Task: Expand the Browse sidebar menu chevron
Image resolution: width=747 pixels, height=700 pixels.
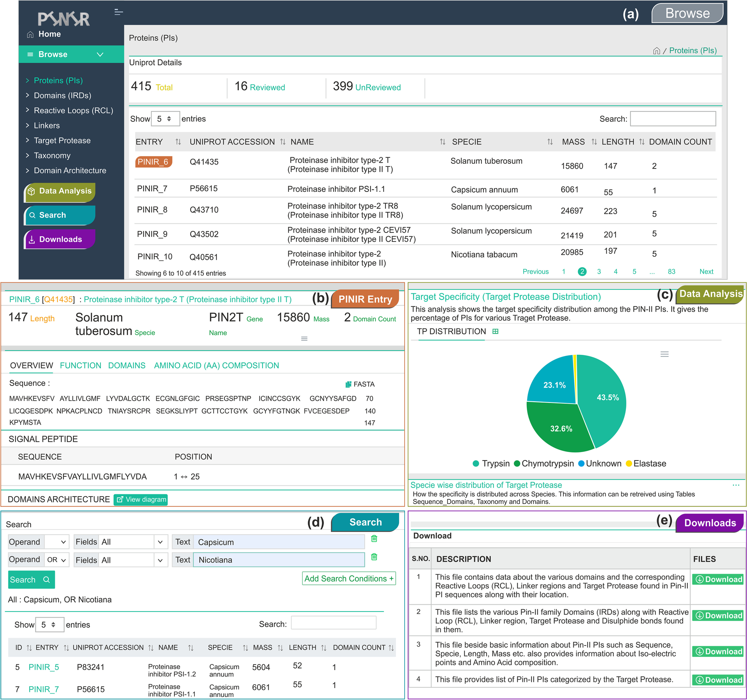Action: click(x=100, y=55)
